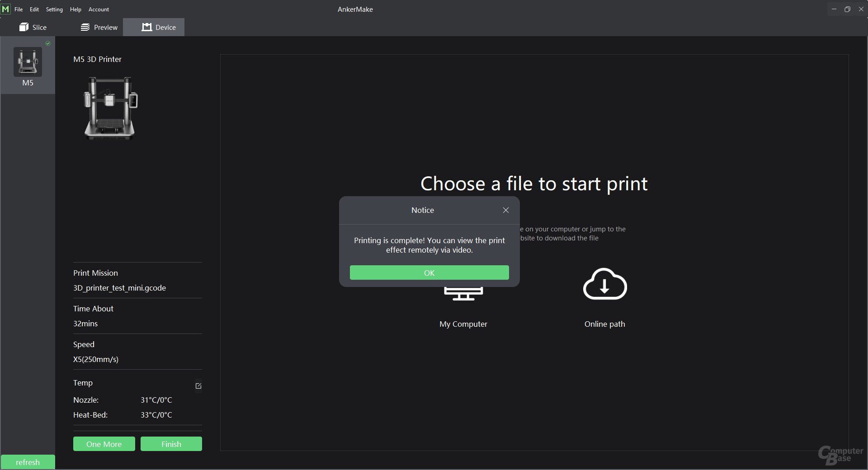Click the Finish button

(x=171, y=444)
